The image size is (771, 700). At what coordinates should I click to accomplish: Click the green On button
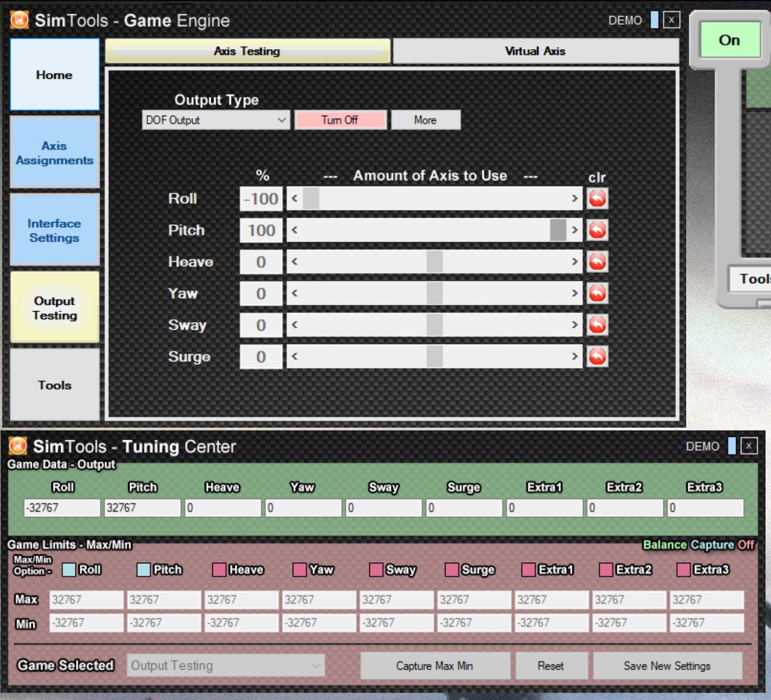(730, 40)
